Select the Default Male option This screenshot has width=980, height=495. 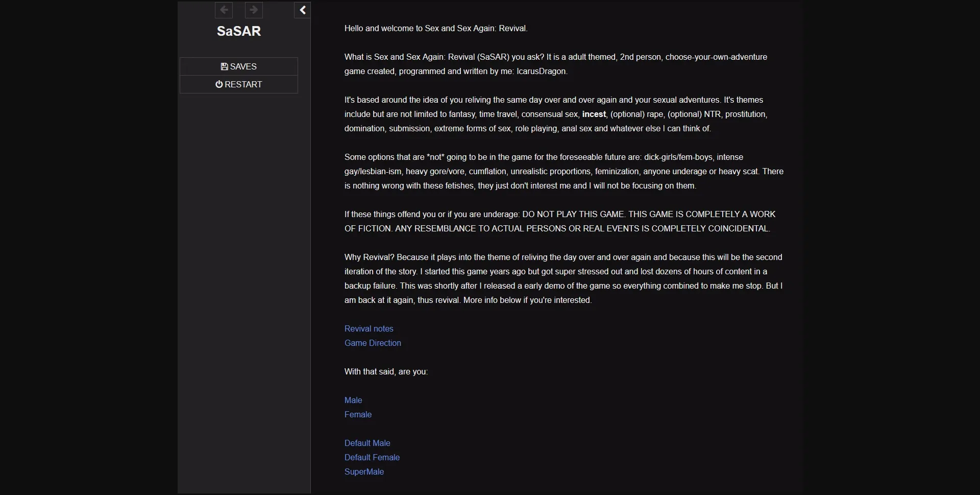[367, 443]
